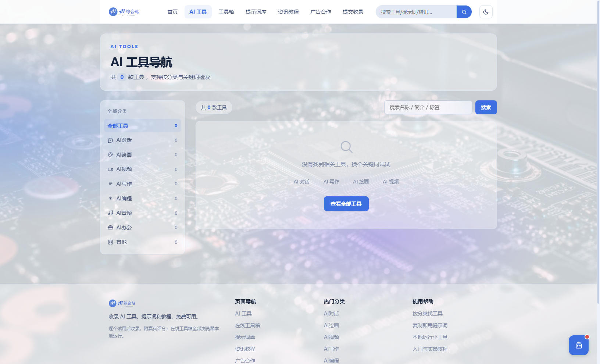The height and width of the screenshot is (364, 600).
Task: Open footer help link 按分类找工具
Action: pos(428,314)
